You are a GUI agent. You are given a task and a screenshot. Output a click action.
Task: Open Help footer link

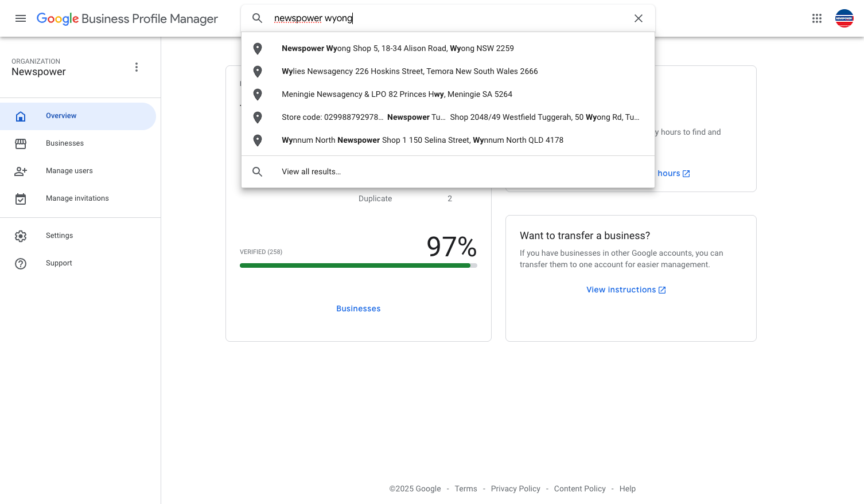(628, 489)
